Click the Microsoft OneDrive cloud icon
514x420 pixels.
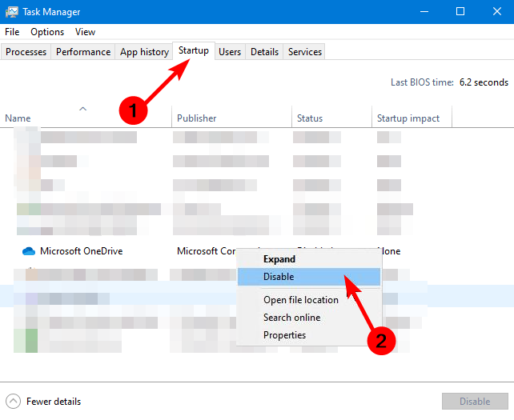pyautogui.click(x=29, y=251)
